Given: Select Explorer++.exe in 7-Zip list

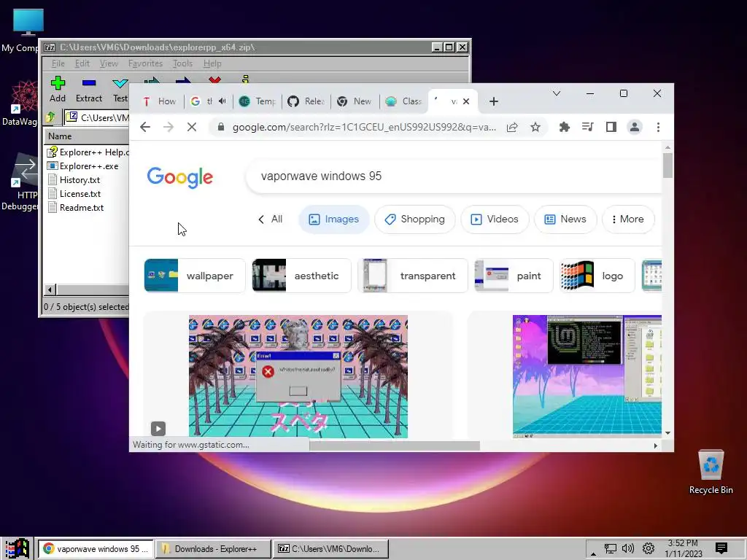Looking at the screenshot, I should coord(88,166).
